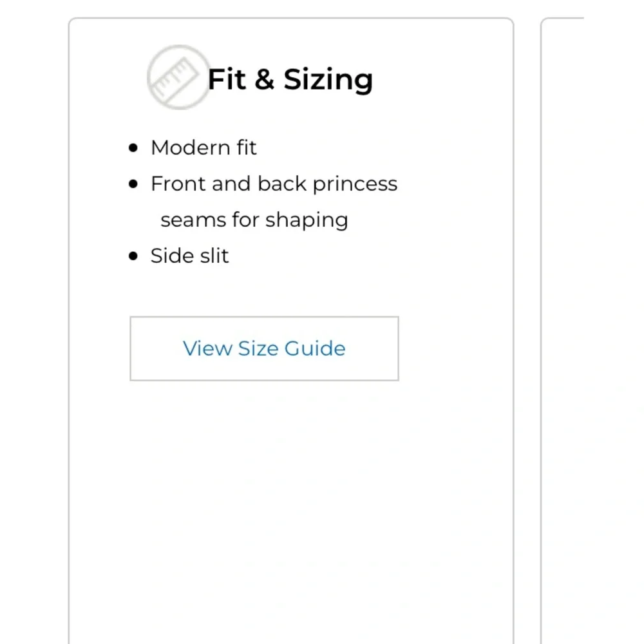Click the bullet before 'Front and back princess'
Screen dimensions: 644x644
(133, 184)
